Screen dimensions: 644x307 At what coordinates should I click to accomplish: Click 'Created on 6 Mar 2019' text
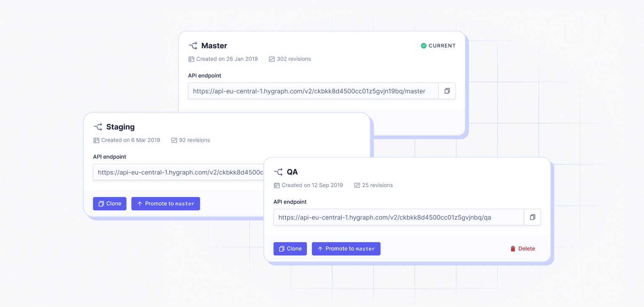(131, 140)
